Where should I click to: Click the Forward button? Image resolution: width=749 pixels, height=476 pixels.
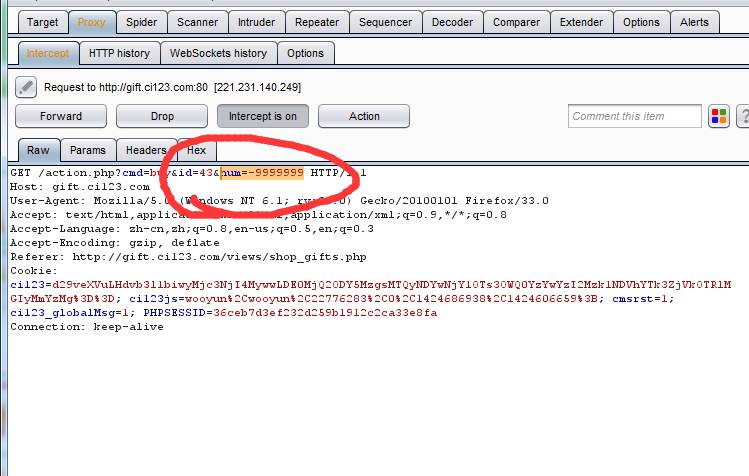coord(61,116)
